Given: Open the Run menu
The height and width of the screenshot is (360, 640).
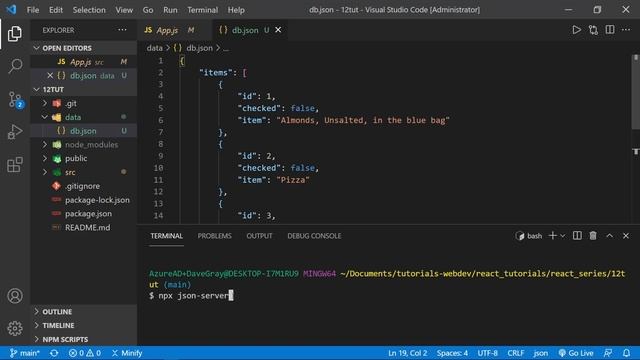Looking at the screenshot, I should [x=170, y=10].
